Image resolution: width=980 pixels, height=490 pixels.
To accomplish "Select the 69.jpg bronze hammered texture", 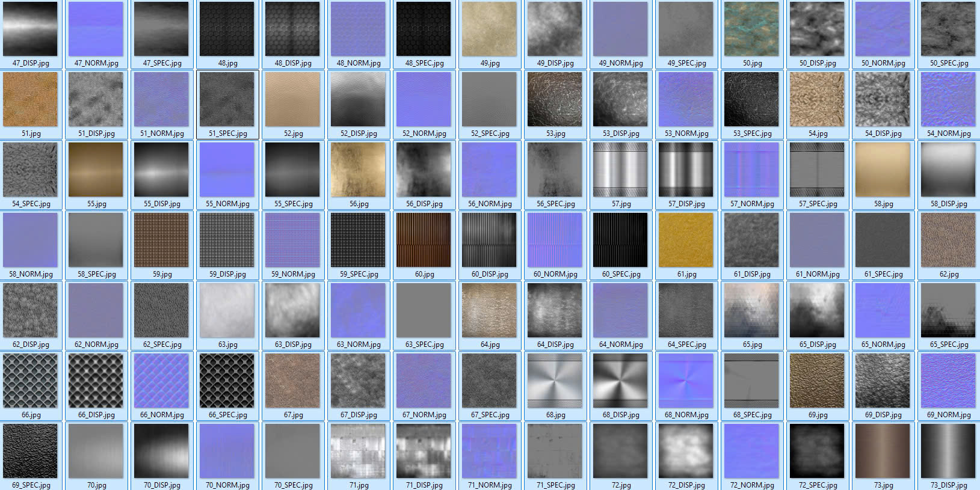I will pyautogui.click(x=817, y=381).
